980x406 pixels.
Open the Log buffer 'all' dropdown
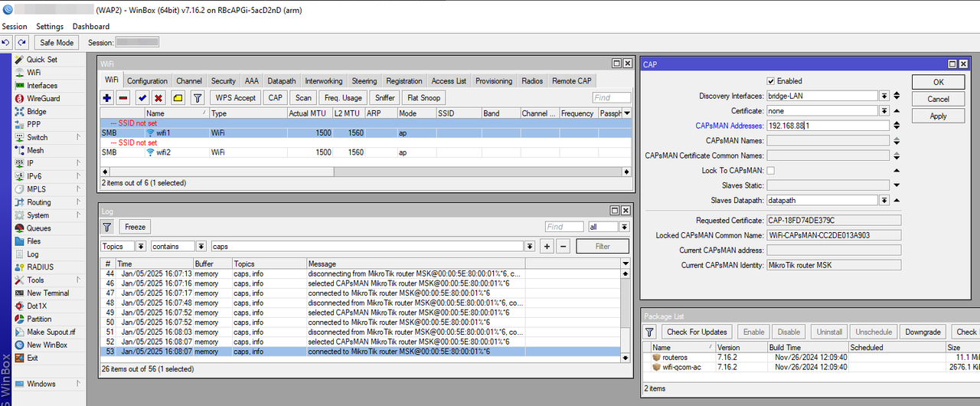coord(624,227)
